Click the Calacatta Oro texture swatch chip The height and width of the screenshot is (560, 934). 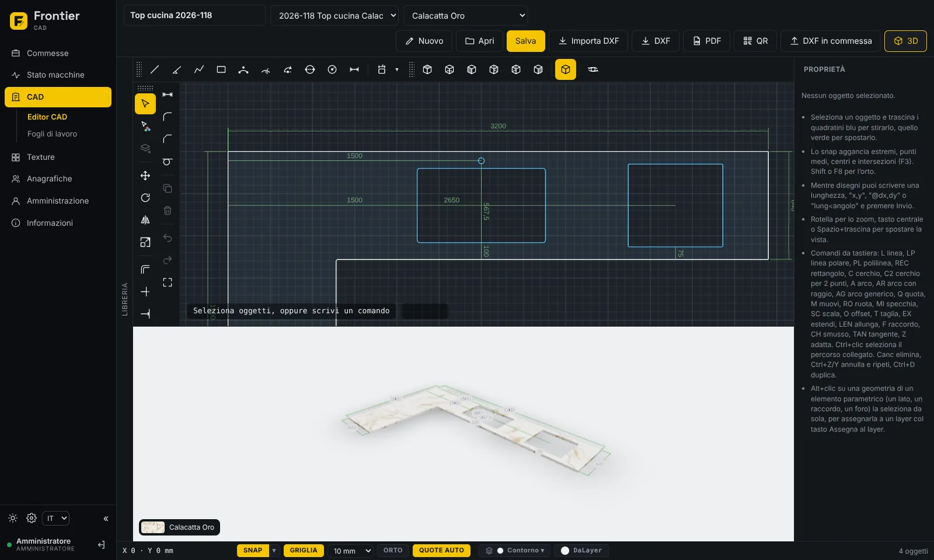pos(179,527)
